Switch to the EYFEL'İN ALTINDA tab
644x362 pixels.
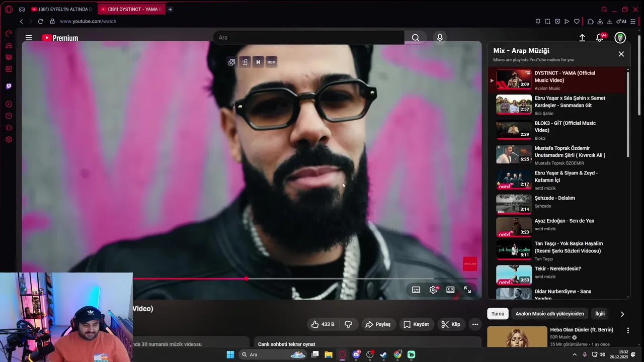pos(62,9)
